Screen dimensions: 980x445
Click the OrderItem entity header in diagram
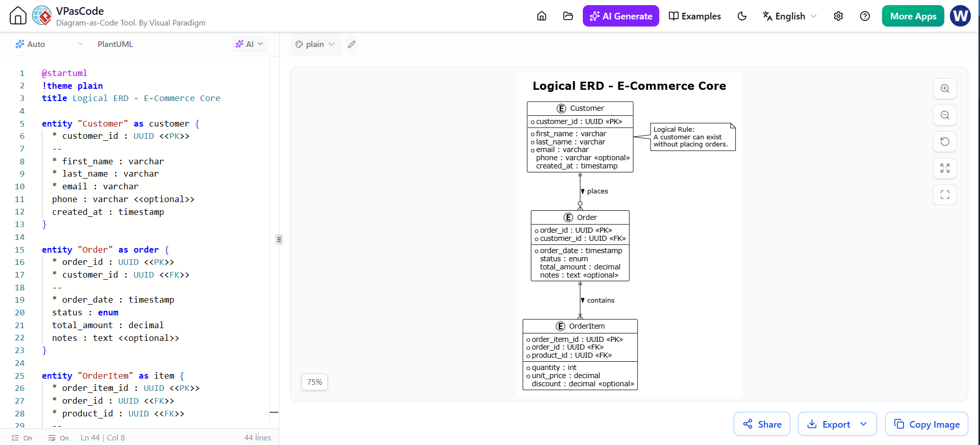coord(580,326)
